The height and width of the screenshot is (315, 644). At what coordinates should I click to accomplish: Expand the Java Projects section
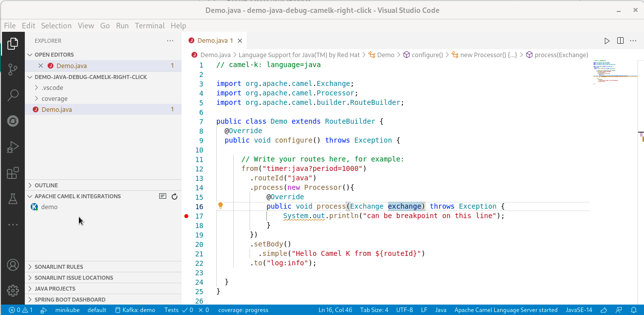pyautogui.click(x=54, y=289)
